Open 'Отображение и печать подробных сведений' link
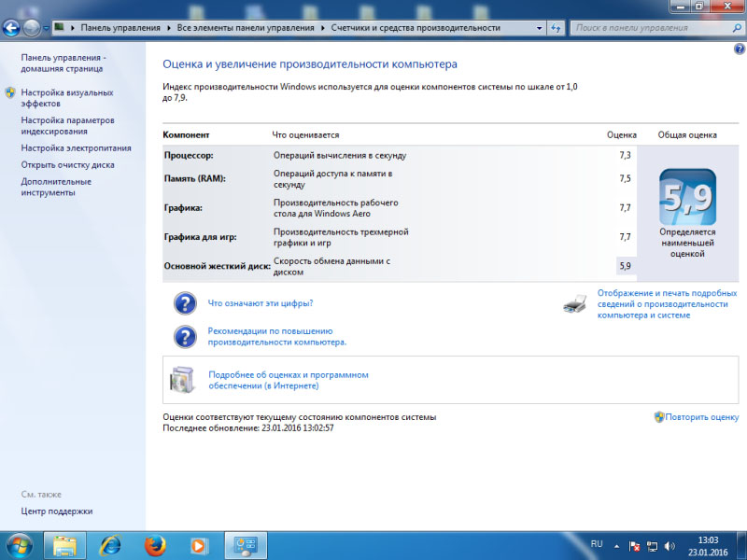The image size is (747, 560). pyautogui.click(x=667, y=304)
